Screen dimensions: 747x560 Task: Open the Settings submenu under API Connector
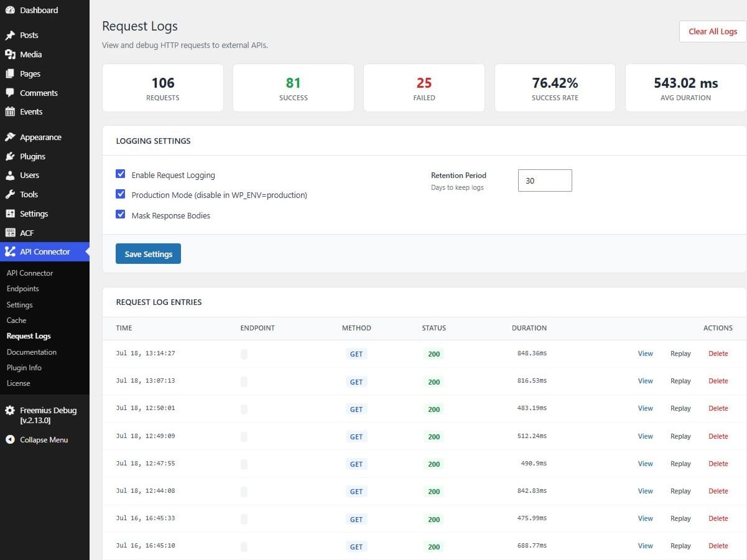[20, 305]
